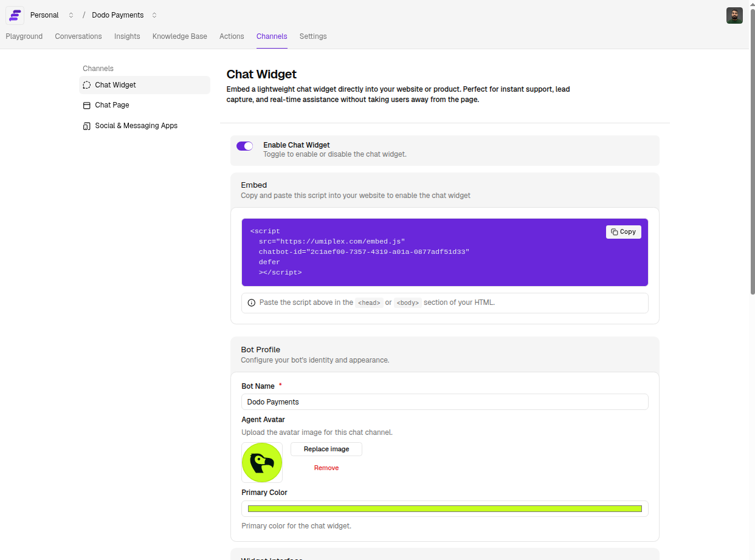Click the Embed section title
This screenshot has width=755, height=560.
[x=254, y=185]
